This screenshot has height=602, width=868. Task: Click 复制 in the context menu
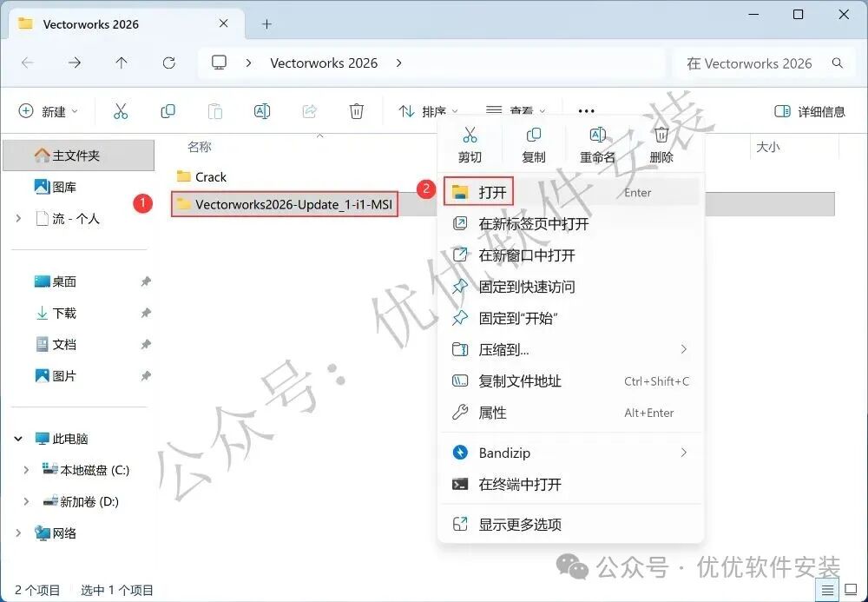coord(534,145)
